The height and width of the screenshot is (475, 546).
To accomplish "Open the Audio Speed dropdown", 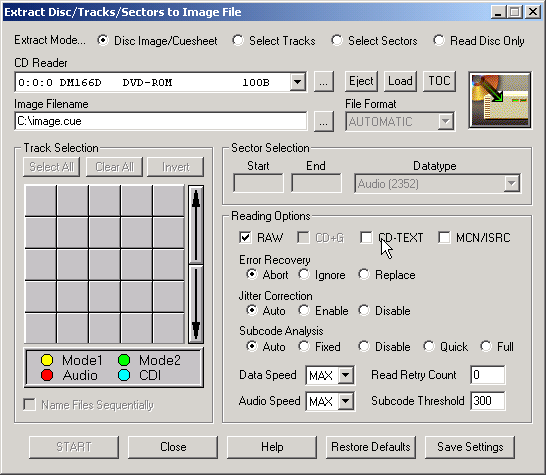I will 345,401.
